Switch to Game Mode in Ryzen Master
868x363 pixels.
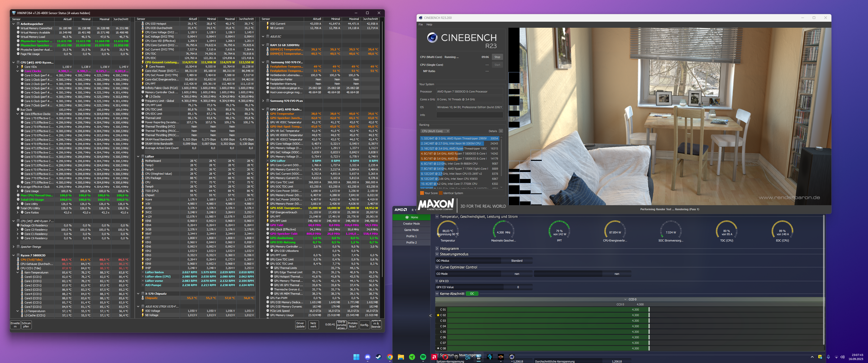[412, 230]
